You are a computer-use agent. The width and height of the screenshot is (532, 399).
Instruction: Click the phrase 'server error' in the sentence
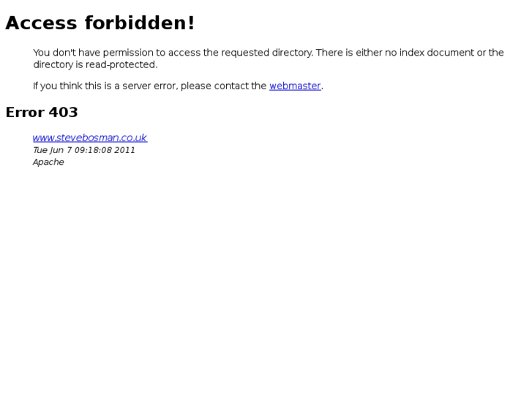150,86
